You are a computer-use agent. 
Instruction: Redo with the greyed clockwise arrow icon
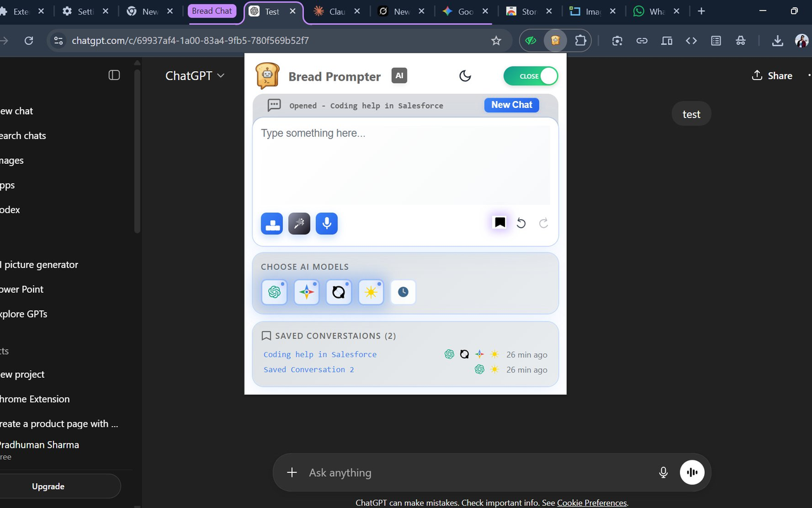click(x=544, y=223)
